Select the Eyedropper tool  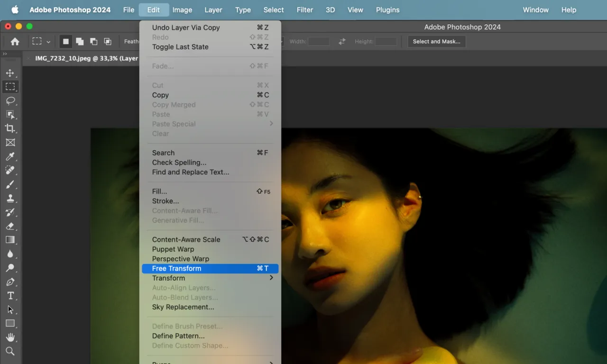click(10, 156)
